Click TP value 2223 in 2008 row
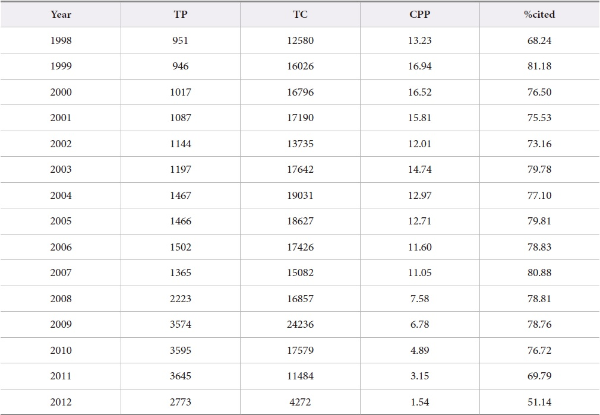Viewport: 600px width, 415px height. tap(180, 299)
